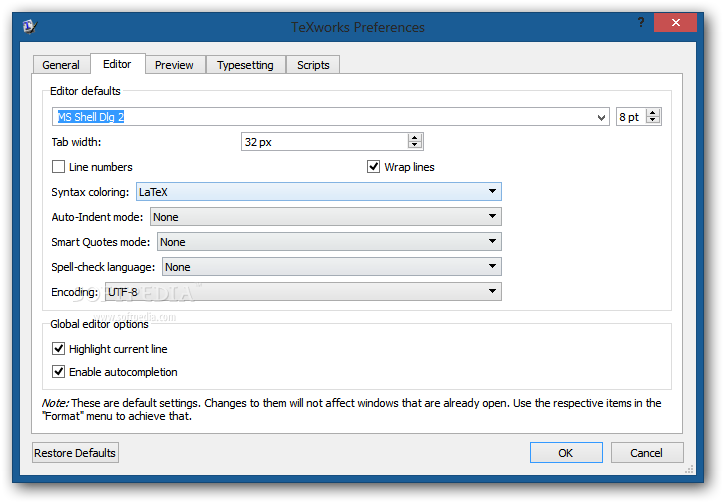Close the TeXworks Preferences dialog
This screenshot has height=503, width=724.
point(676,22)
